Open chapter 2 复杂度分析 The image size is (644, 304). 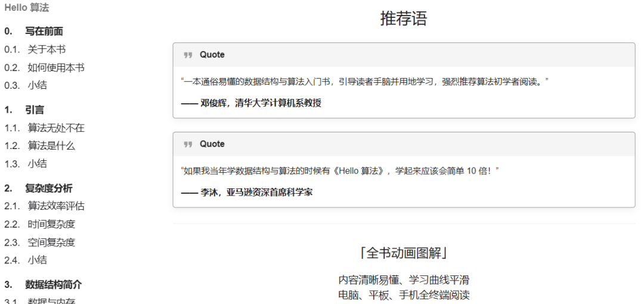[x=38, y=188]
